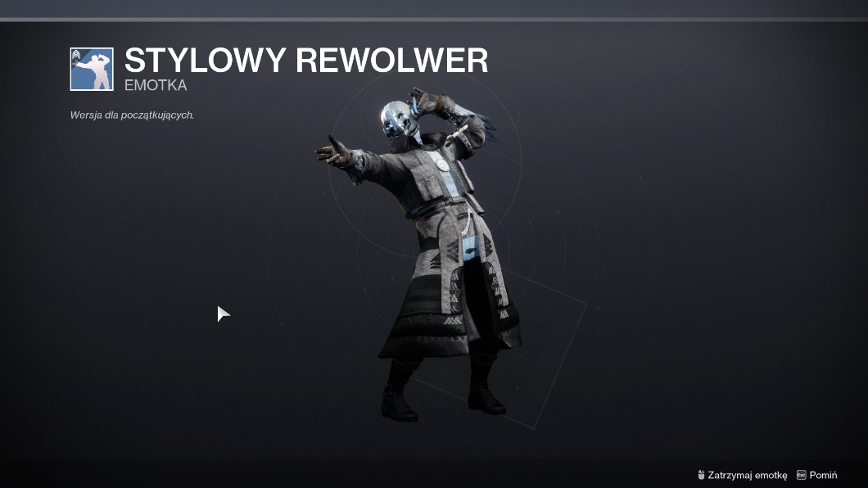Click the Stylowy Rewolwer emote icon
Screen dimensions: 868x488
92,69
